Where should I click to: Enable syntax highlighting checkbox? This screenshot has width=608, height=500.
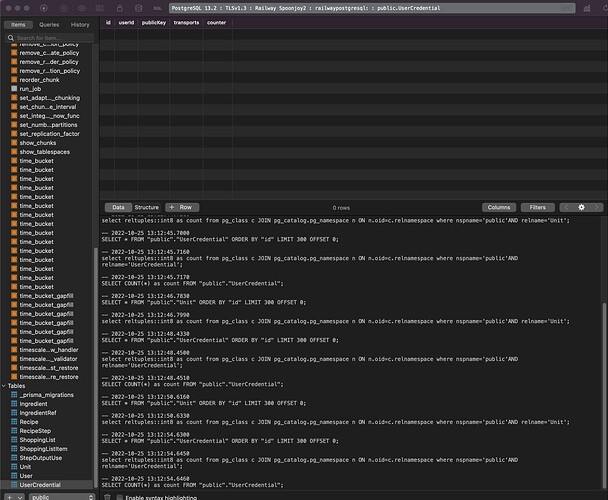pyautogui.click(x=120, y=497)
